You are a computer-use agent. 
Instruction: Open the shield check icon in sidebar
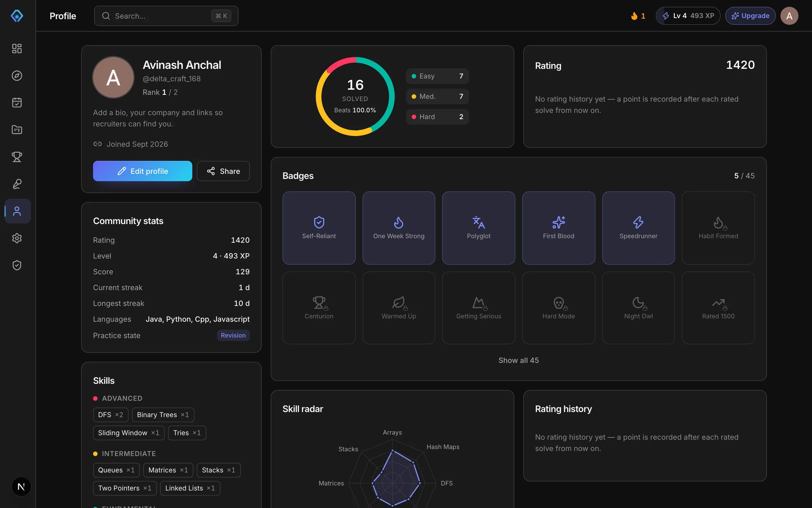(17, 265)
